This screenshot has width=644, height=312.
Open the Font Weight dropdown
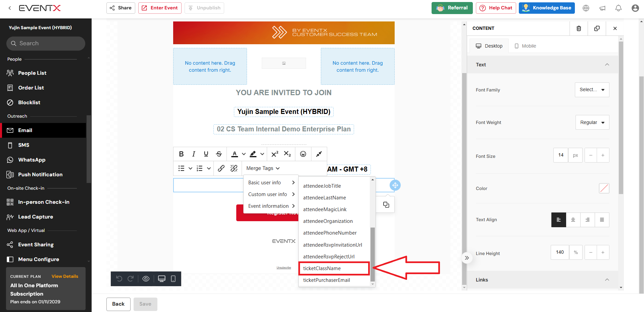click(x=592, y=122)
